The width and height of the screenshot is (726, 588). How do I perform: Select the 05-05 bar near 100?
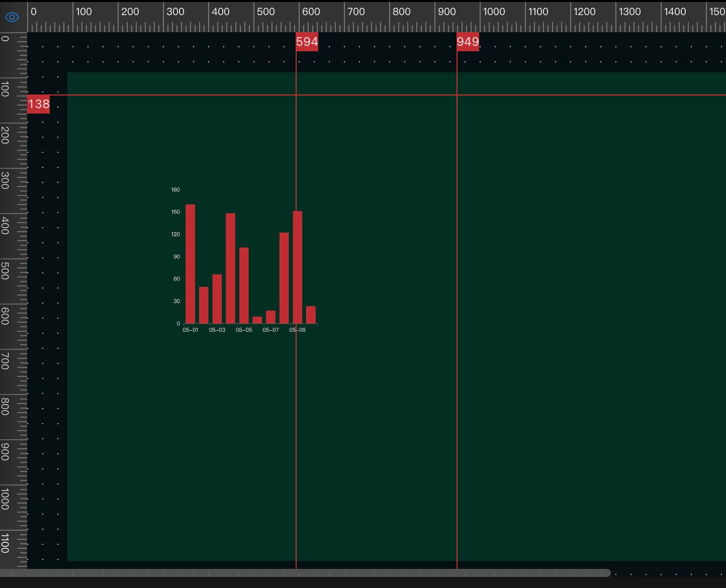click(244, 285)
